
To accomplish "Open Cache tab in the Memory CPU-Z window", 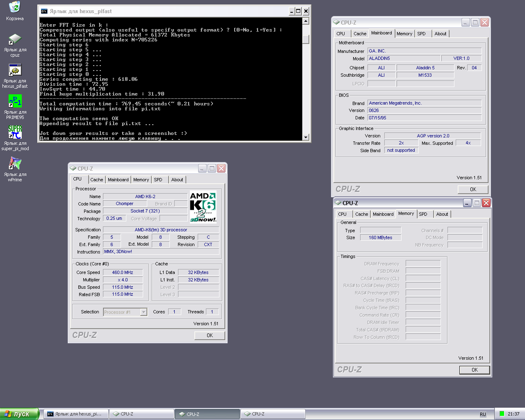I will (x=362, y=214).
